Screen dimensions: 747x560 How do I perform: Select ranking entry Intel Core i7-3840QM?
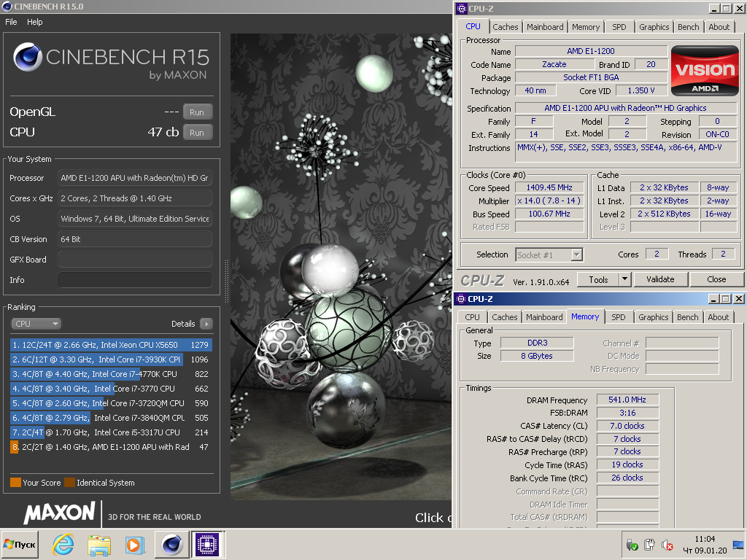[x=111, y=418]
